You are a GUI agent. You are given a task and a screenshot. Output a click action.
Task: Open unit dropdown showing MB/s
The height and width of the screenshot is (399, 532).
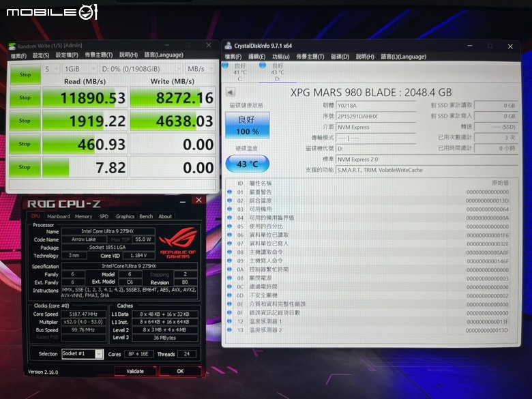(200, 69)
